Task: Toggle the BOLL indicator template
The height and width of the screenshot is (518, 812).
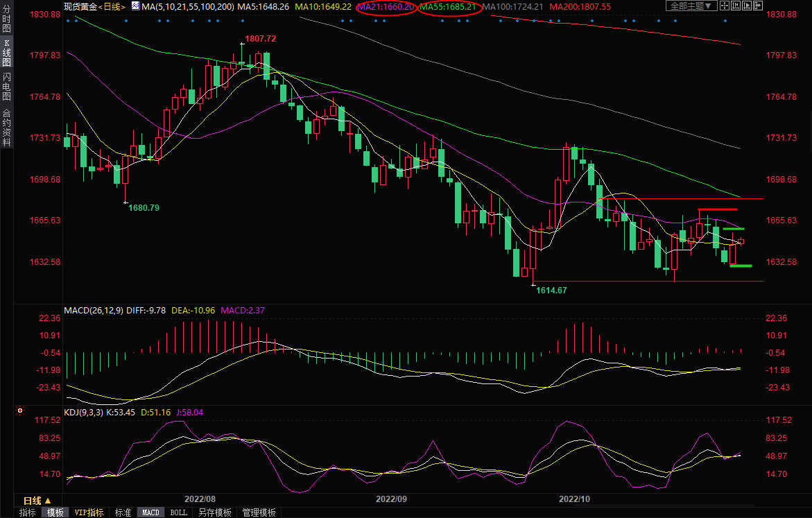Action: pyautogui.click(x=178, y=512)
